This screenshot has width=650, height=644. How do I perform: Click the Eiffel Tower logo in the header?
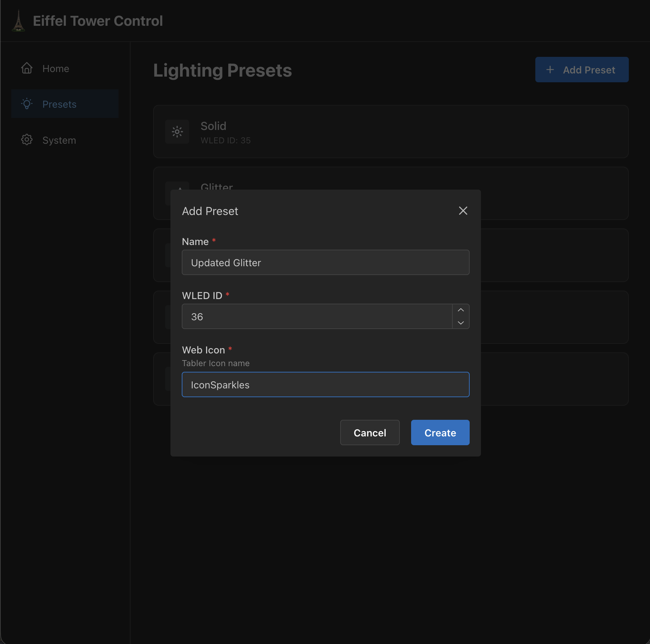(18, 20)
